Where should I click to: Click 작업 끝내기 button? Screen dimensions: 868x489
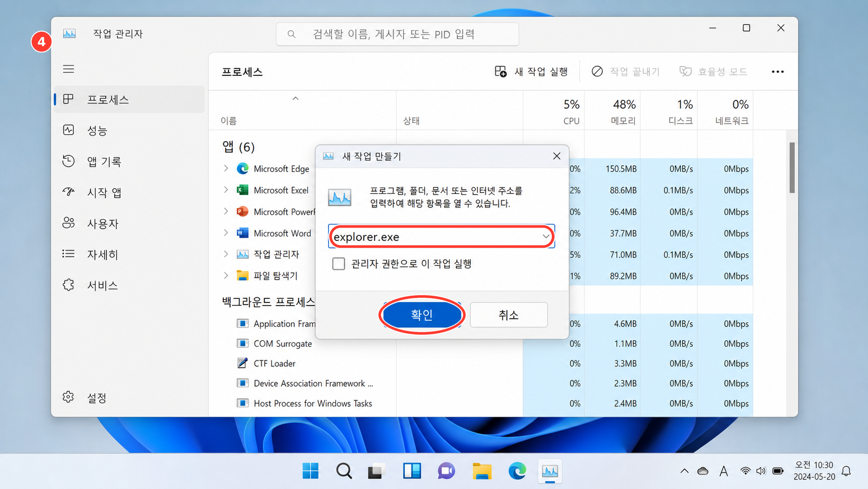626,72
